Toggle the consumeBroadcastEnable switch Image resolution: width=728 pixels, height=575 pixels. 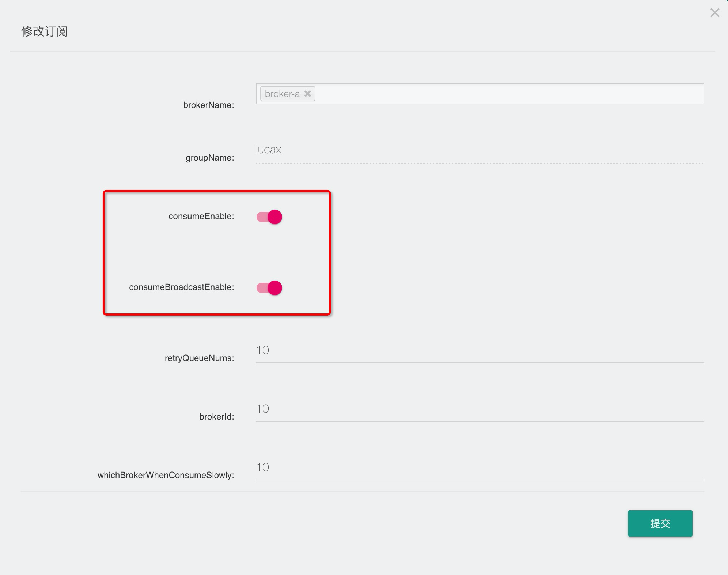point(269,288)
